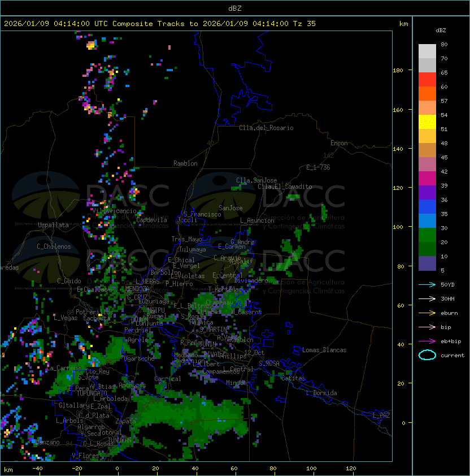The width and height of the screenshot is (470, 476).
Task: Click the pink bip arrow in the legend
Action: [x=427, y=327]
